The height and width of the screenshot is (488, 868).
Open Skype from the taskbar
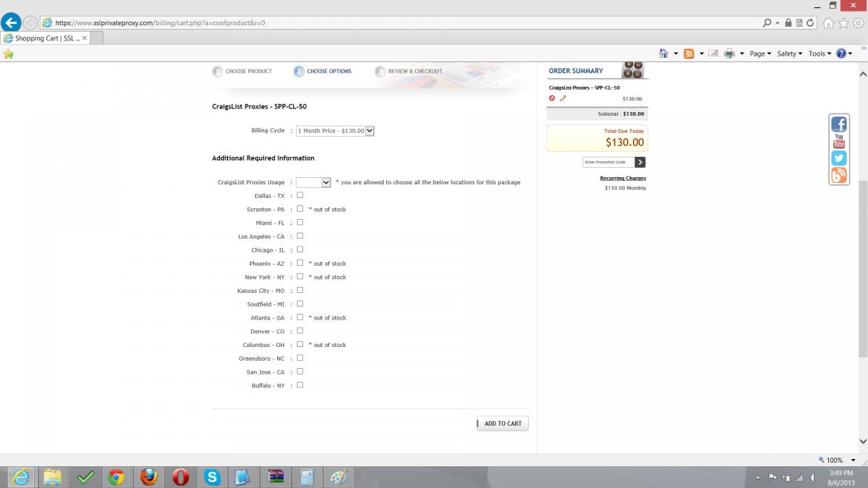tap(212, 477)
